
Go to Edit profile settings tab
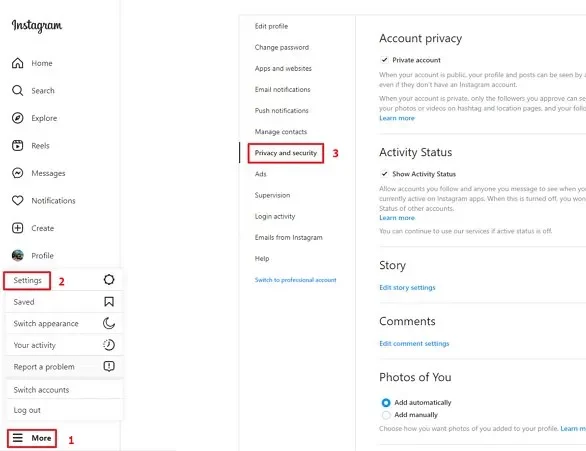[x=271, y=26]
